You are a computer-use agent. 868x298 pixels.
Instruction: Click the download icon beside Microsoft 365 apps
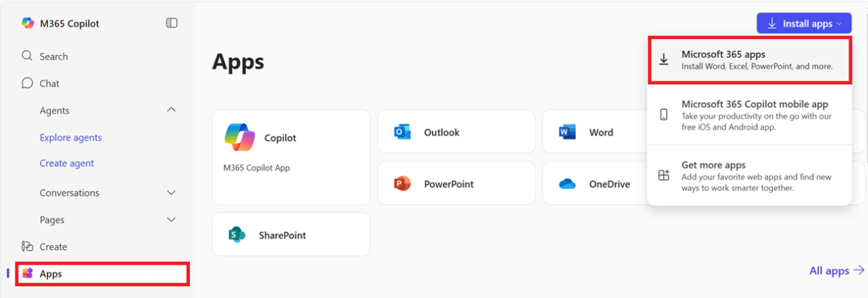(x=664, y=60)
